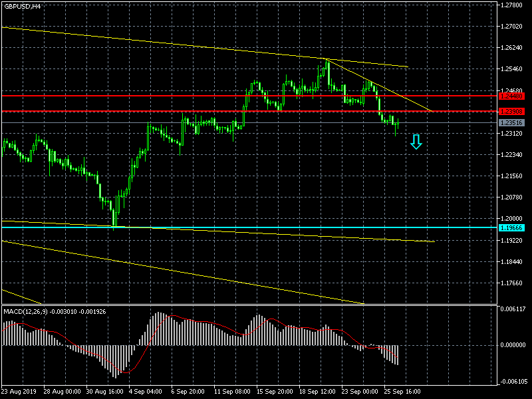
Task: Click the 28 Aug 00:00 time label
Action: [62, 392]
